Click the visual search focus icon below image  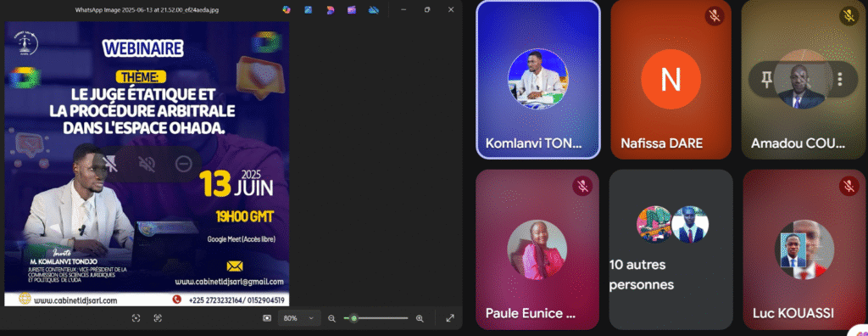click(x=136, y=318)
